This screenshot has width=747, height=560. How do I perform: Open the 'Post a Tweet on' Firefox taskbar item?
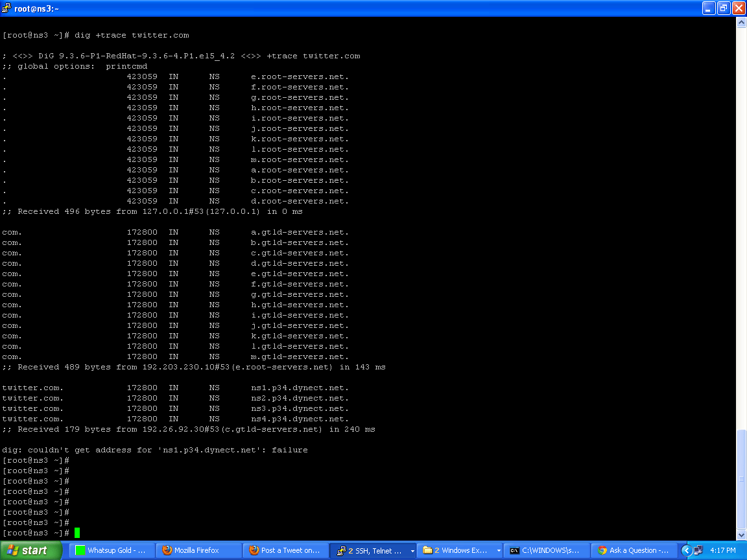(286, 550)
